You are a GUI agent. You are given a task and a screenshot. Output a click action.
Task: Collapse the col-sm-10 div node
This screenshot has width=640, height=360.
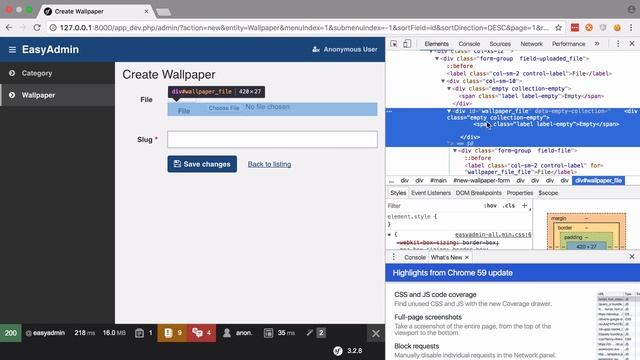[x=443, y=81]
